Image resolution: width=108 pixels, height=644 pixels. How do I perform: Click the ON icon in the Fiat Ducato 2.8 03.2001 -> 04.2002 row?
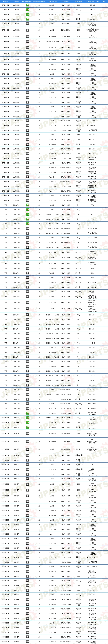pos(28,334)
